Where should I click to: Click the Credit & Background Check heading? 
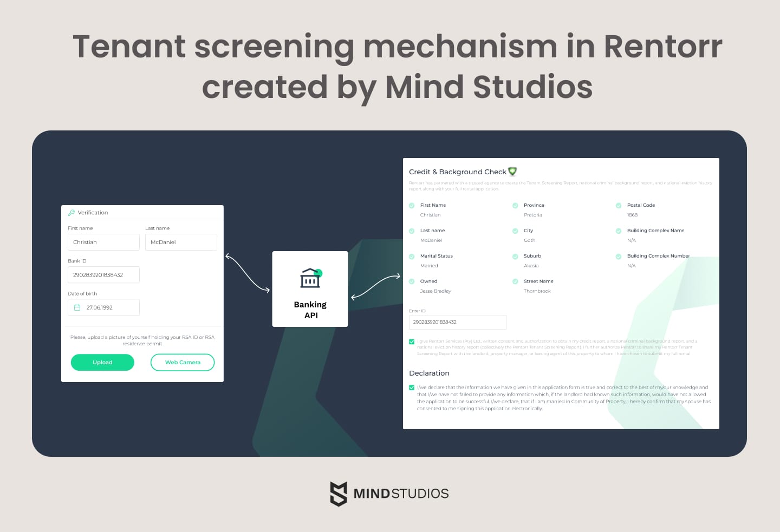pos(457,172)
